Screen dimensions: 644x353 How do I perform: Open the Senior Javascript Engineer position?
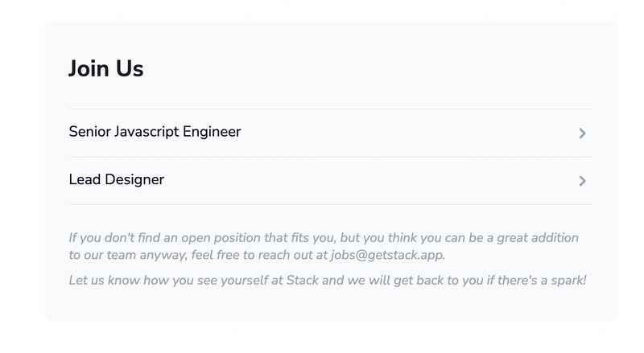[x=155, y=132]
